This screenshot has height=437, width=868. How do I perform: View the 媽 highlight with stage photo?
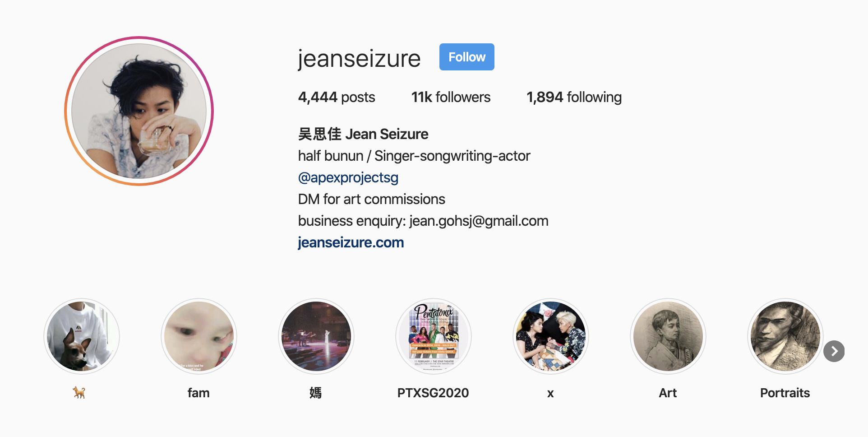pyautogui.click(x=316, y=336)
